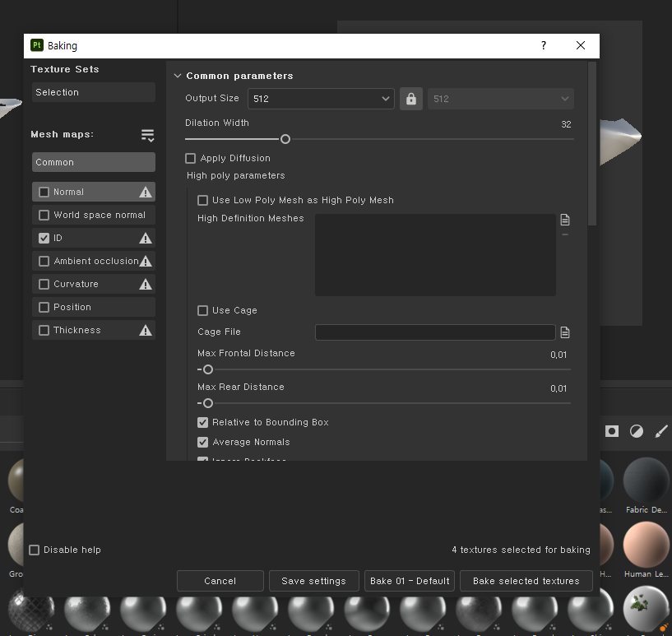Click the Thickness warning triangle
The width and height of the screenshot is (672, 636).
pos(146,331)
